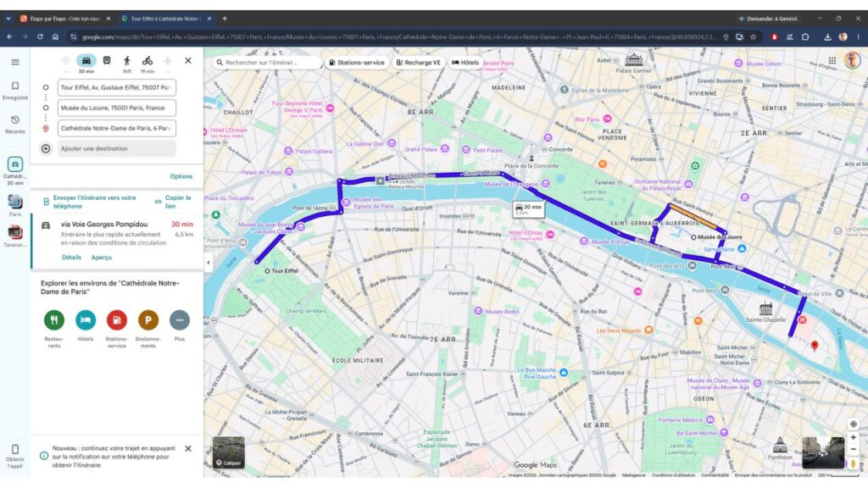Close the directions panel
Screen dimensions: 868x488
pos(188,61)
